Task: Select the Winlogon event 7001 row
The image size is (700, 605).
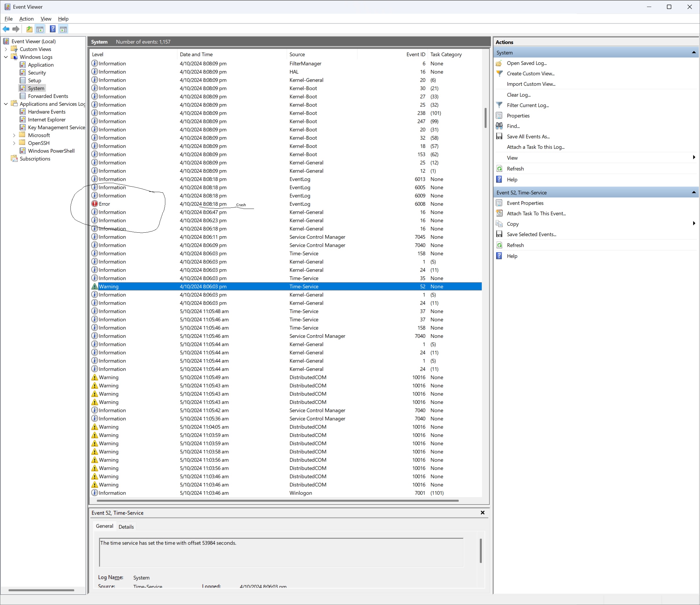Action: tap(286, 493)
